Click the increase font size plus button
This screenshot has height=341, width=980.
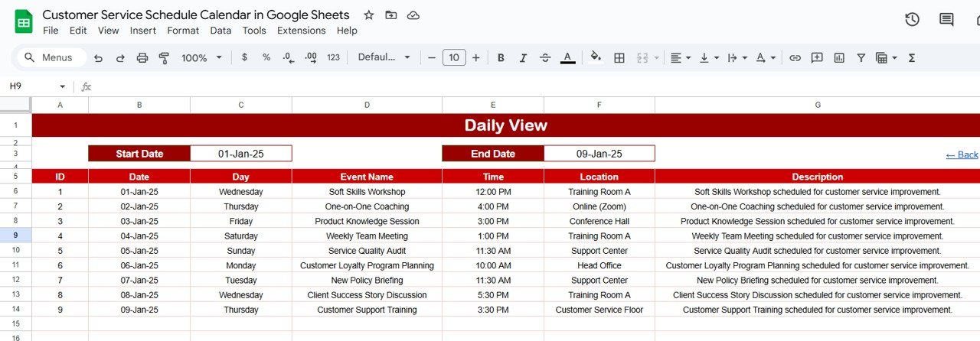click(475, 58)
